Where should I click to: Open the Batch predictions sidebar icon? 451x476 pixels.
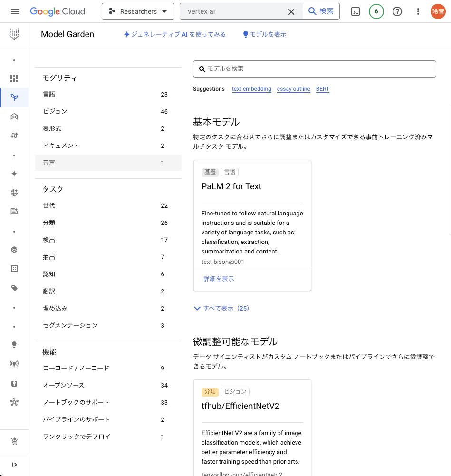[x=14, y=383]
